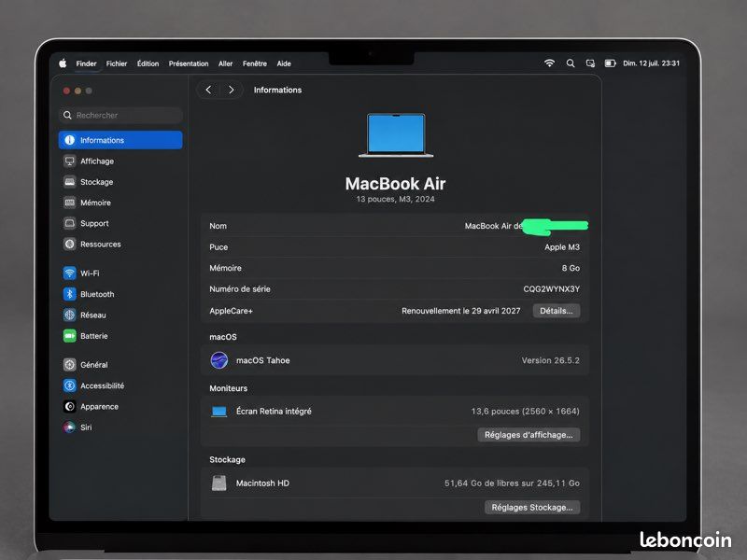Click the macOS Tahoe logo icon
Screen dimensions: 747x560
tap(219, 360)
